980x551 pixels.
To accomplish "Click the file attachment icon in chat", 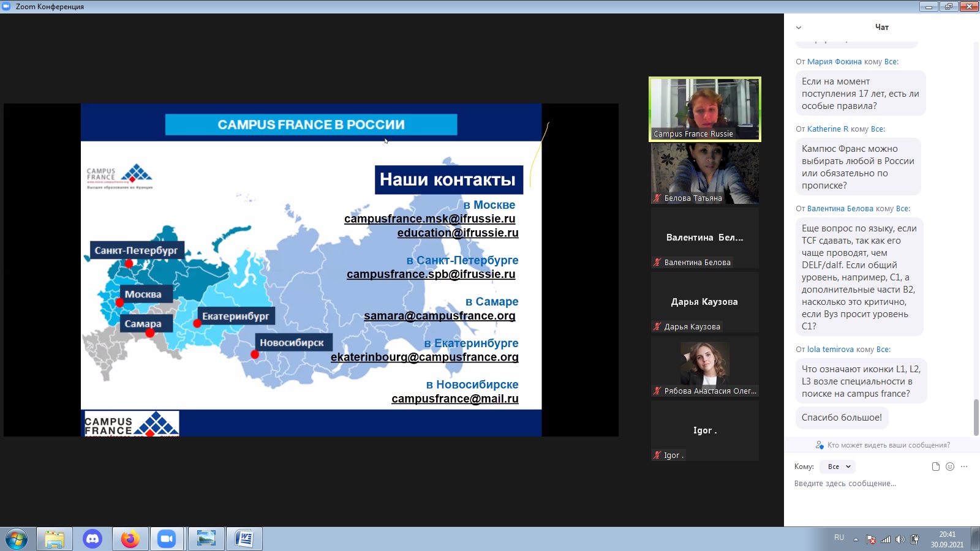I will click(x=935, y=467).
